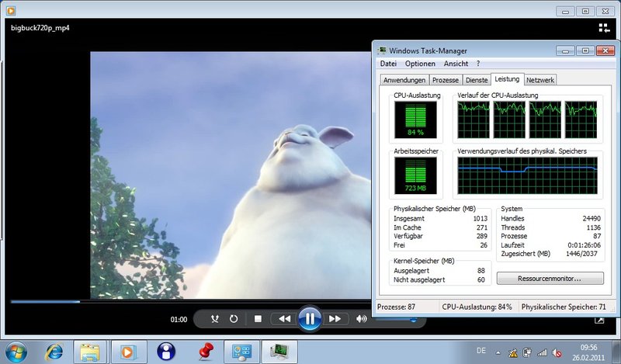Click the Laufzeit value 0:01:26:06
This screenshot has width=621, height=364.
584,245
